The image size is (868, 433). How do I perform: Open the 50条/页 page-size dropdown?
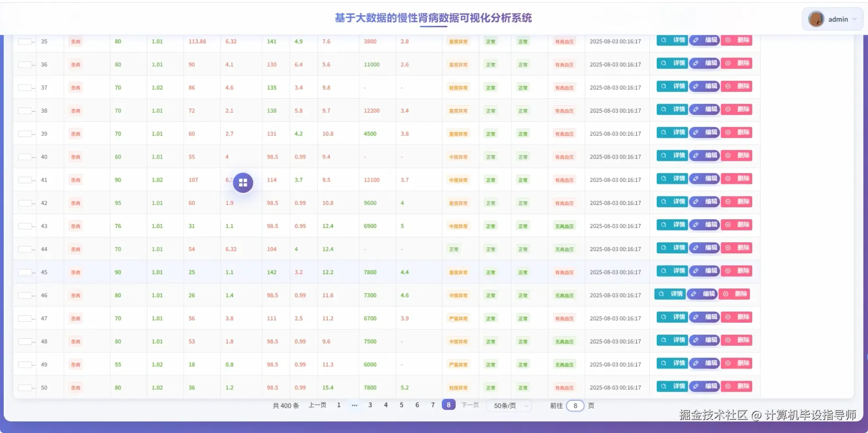point(509,405)
